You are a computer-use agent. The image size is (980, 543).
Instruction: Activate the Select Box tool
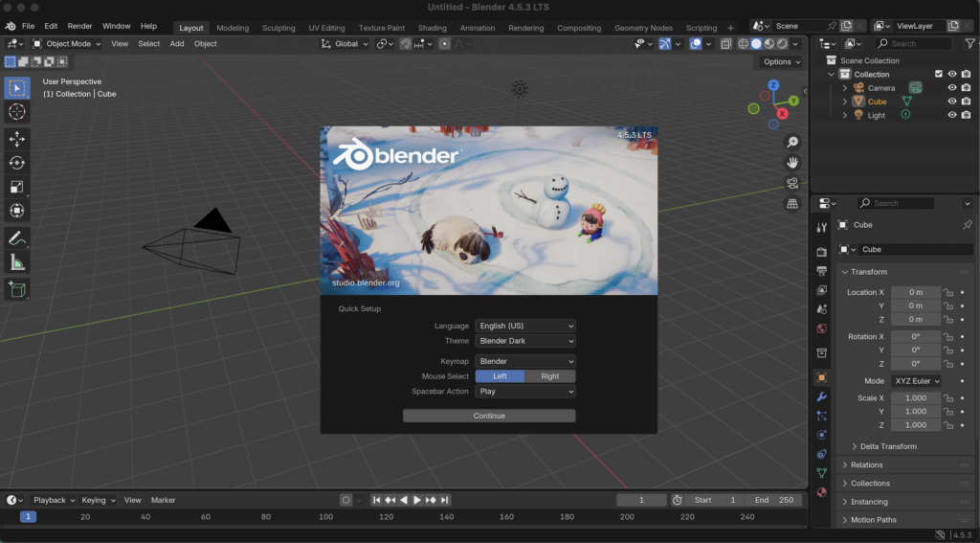[17, 87]
